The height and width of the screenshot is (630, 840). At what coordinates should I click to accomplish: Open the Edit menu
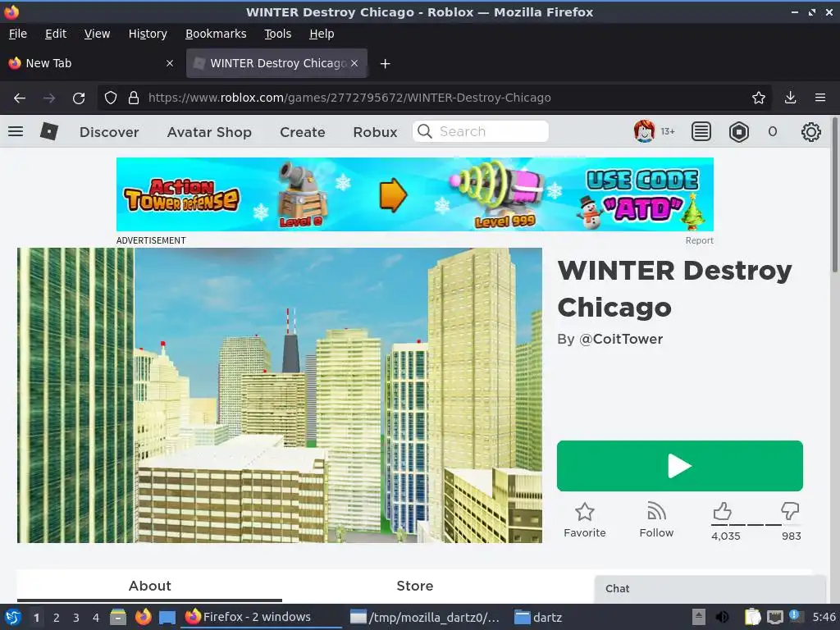tap(56, 34)
